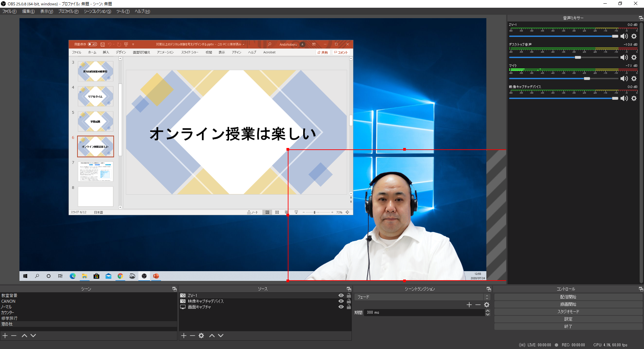The image size is (644, 349).
Task: Click the 期間 duration field showing 300 ms
Action: pyautogui.click(x=424, y=312)
